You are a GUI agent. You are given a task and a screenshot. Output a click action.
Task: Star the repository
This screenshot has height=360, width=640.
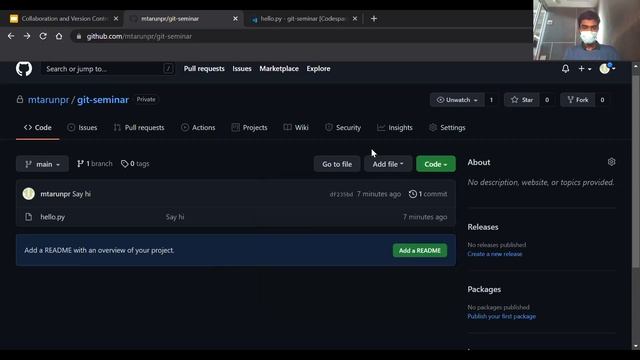point(522,100)
